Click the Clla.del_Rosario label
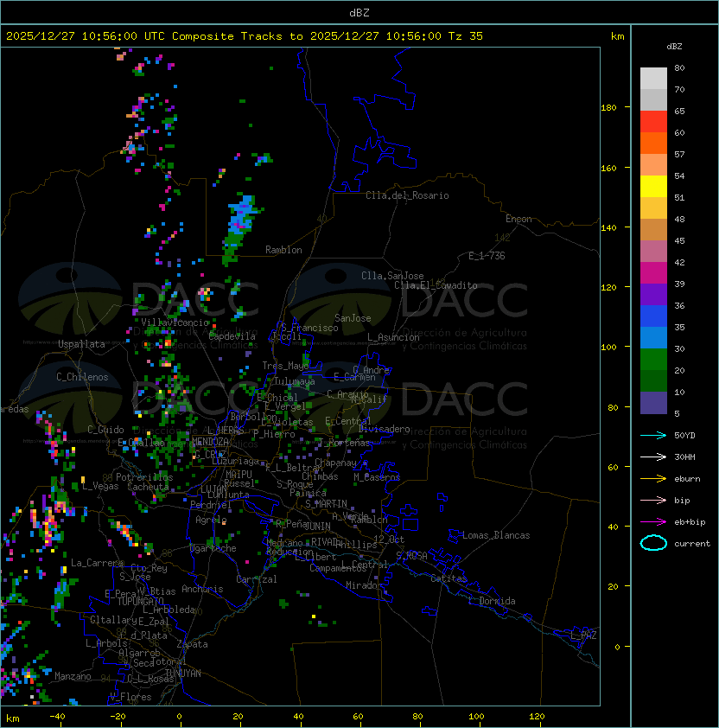Screen dimensions: 719x728 coord(407,195)
